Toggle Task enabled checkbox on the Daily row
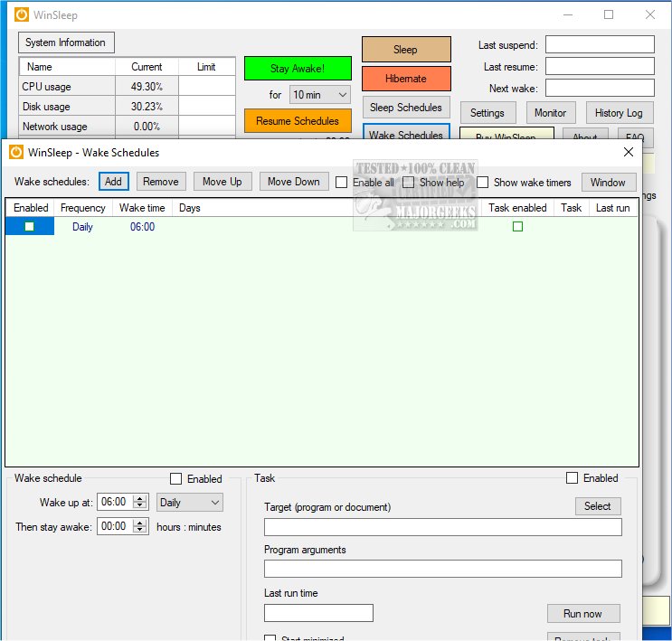Screen dimensions: 672x641 (x=517, y=226)
